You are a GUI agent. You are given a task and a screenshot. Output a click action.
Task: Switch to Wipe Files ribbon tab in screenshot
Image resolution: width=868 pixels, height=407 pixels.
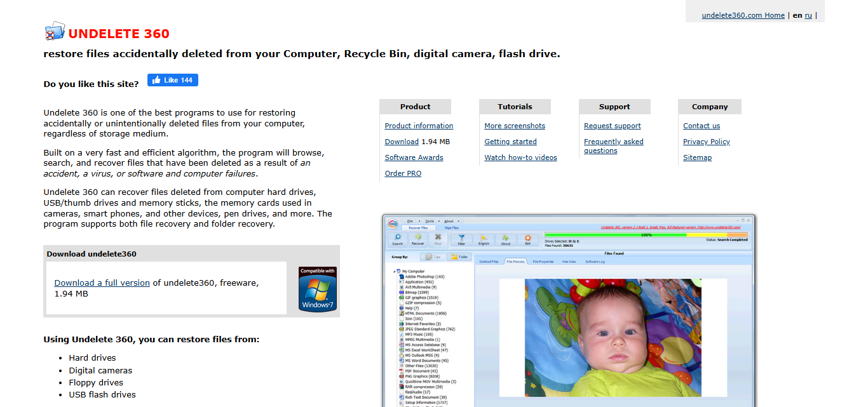click(451, 227)
